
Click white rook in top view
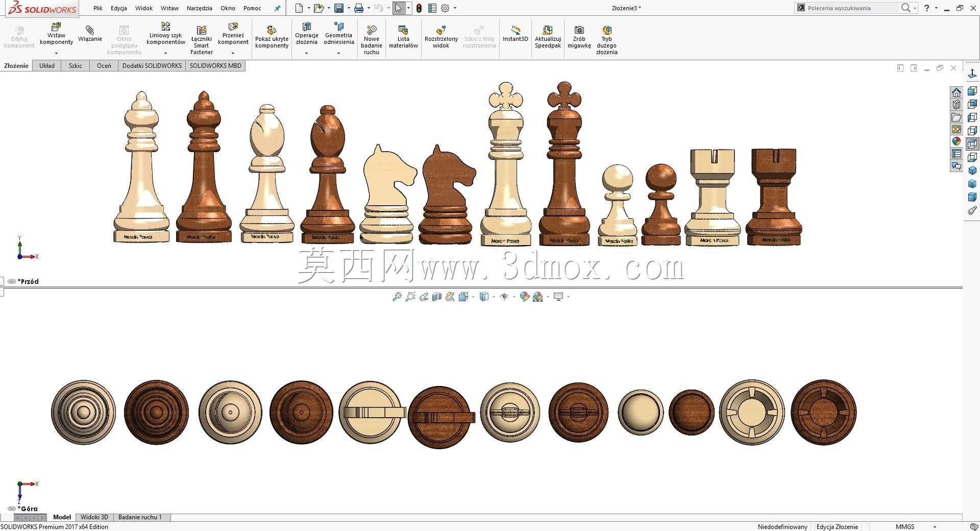pyautogui.click(x=752, y=413)
